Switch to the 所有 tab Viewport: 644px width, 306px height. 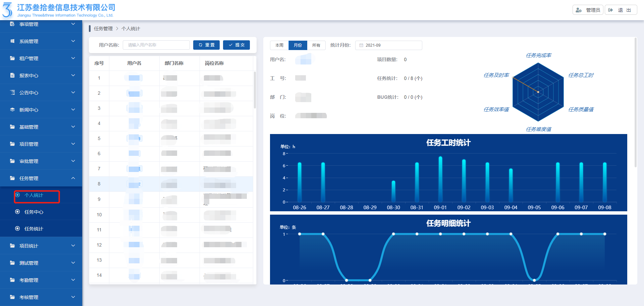pos(316,45)
